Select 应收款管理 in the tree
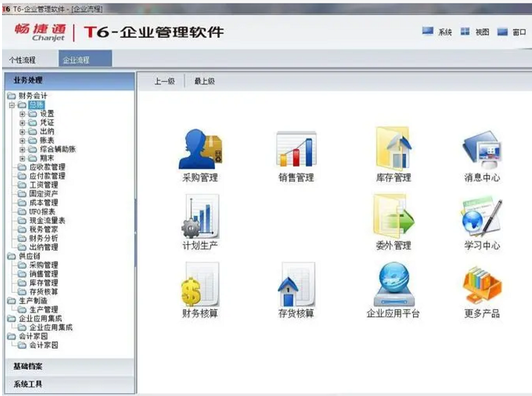Image resolution: width=532 pixels, height=396 pixels. pos(47,167)
